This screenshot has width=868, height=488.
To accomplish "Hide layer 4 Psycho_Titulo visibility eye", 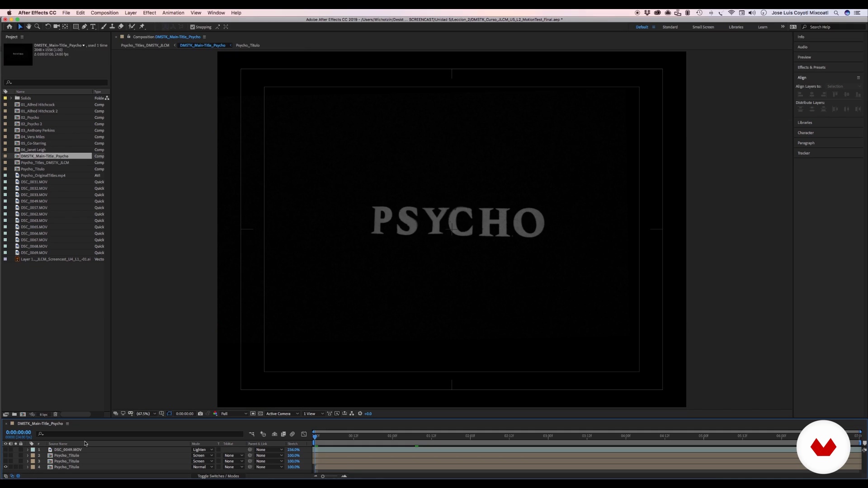I will [6, 467].
